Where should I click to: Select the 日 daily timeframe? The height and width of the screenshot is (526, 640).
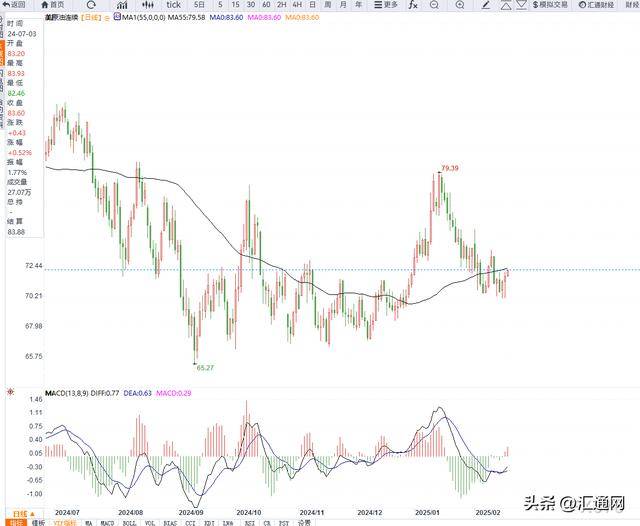click(x=312, y=5)
